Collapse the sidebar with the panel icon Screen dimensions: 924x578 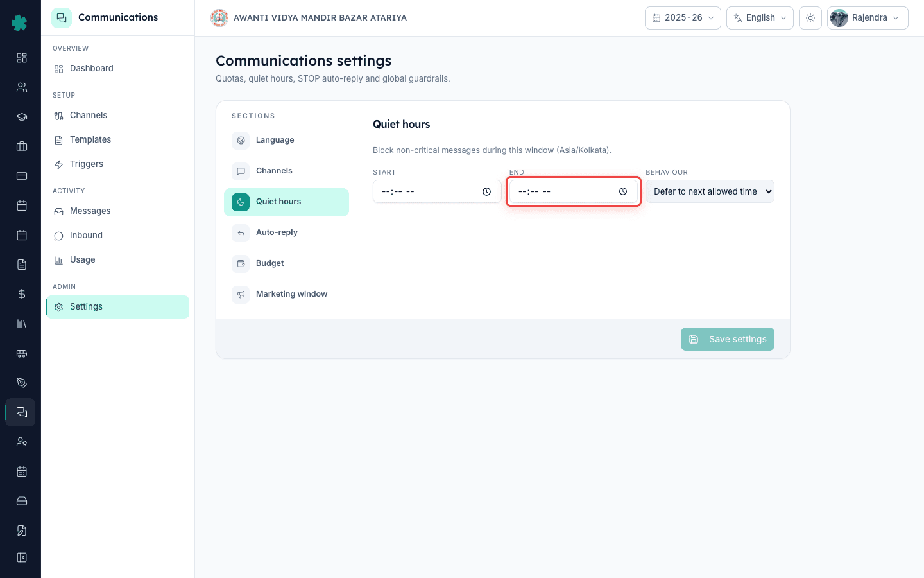pyautogui.click(x=22, y=557)
